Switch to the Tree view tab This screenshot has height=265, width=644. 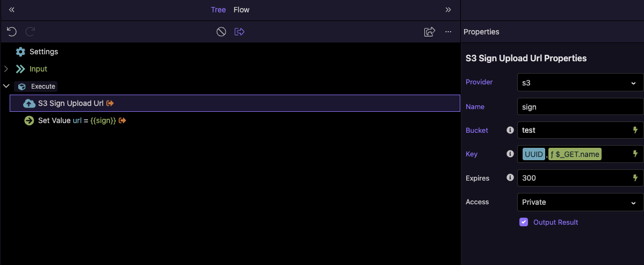click(218, 10)
